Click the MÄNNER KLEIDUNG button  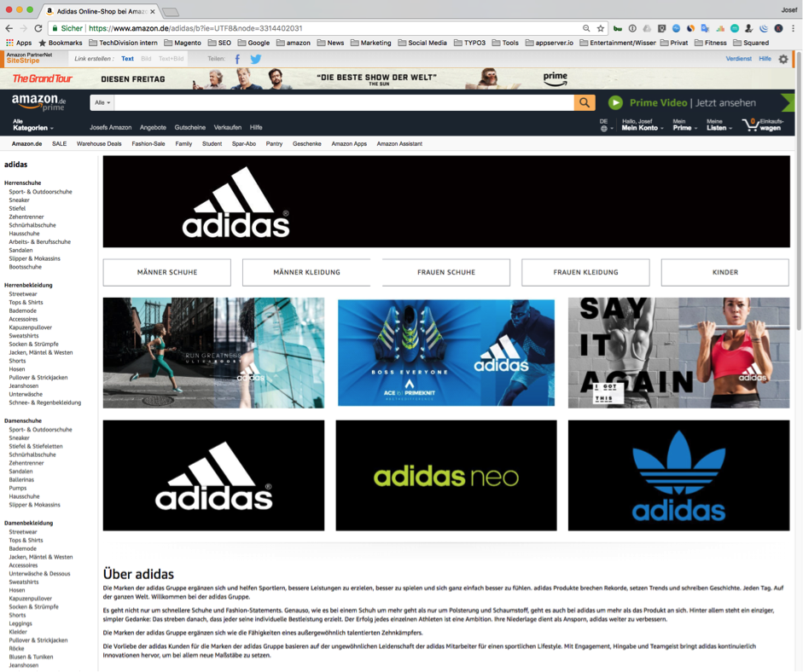pyautogui.click(x=306, y=272)
